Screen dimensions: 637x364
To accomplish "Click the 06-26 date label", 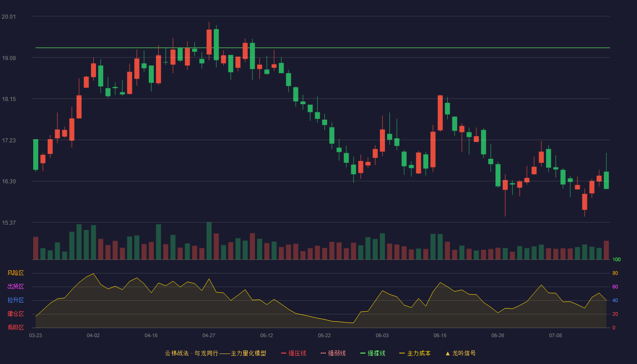I will coord(498,335).
